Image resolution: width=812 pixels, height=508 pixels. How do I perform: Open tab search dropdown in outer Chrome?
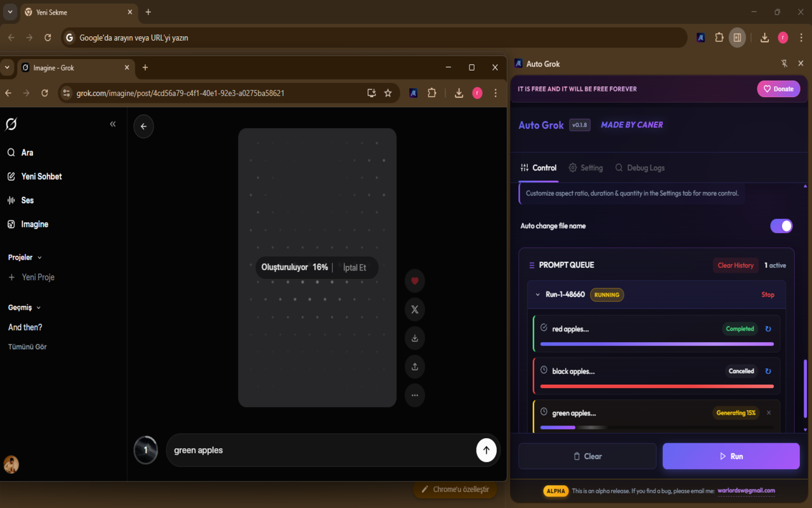(10, 12)
